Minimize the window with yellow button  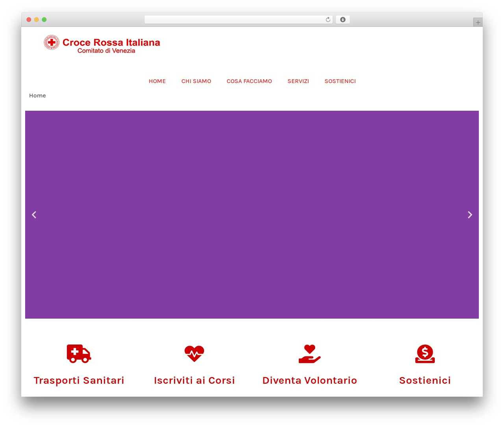click(36, 20)
